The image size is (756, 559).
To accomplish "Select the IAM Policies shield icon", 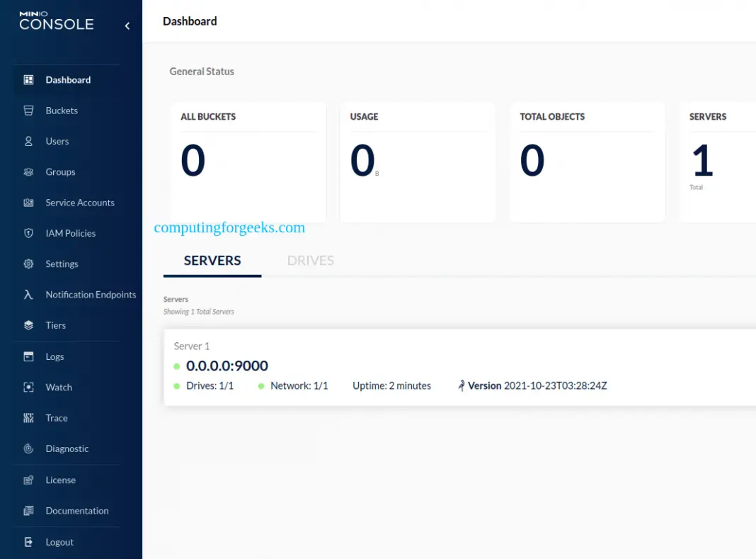I will point(28,233).
